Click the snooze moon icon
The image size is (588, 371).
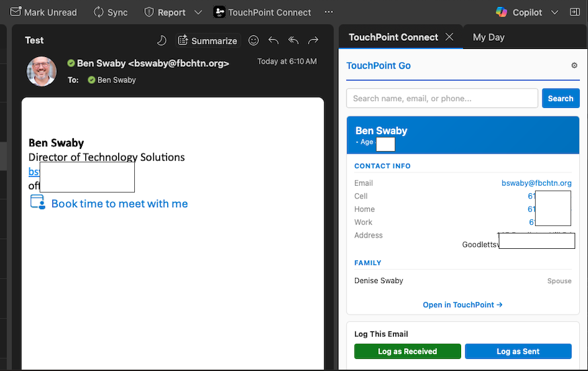click(162, 40)
